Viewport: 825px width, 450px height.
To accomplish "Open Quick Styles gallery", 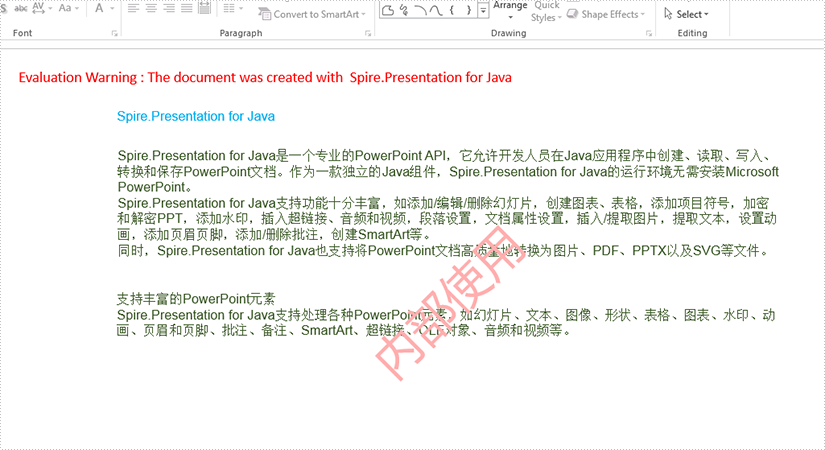I will 547,11.
